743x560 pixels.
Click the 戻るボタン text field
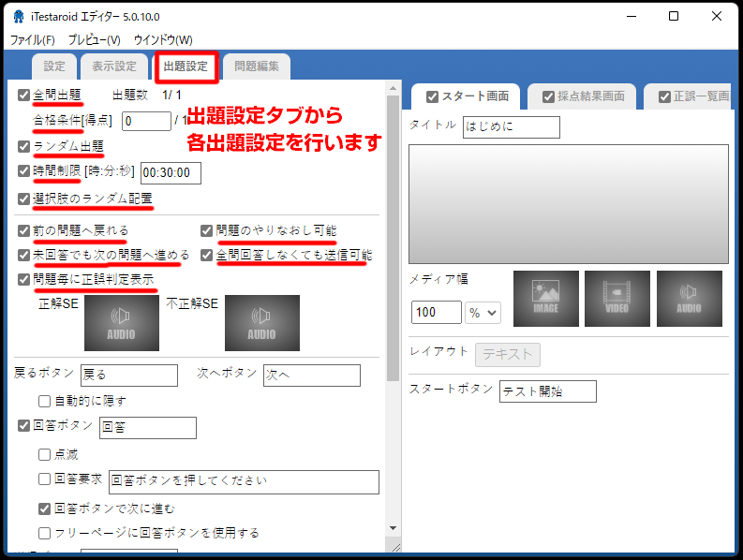click(x=129, y=376)
